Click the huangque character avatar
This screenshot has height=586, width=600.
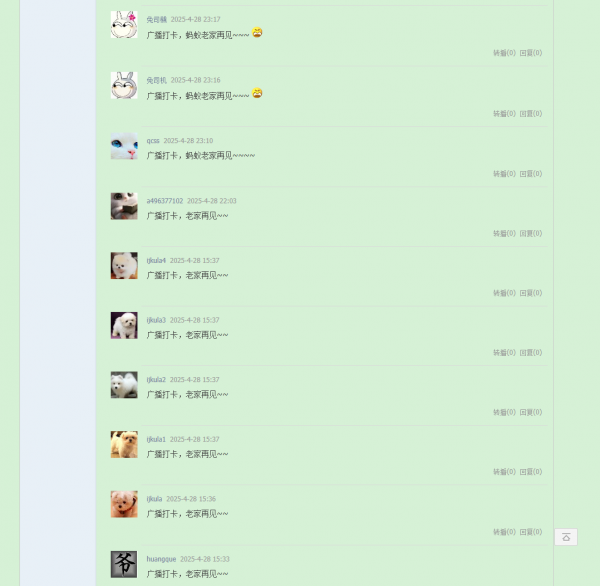pyautogui.click(x=124, y=564)
